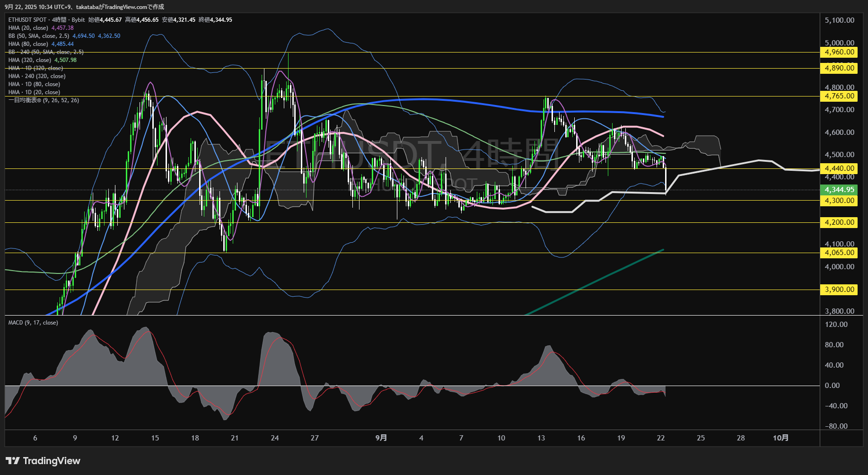Click the closing price value 終値4,344.95

pos(215,20)
